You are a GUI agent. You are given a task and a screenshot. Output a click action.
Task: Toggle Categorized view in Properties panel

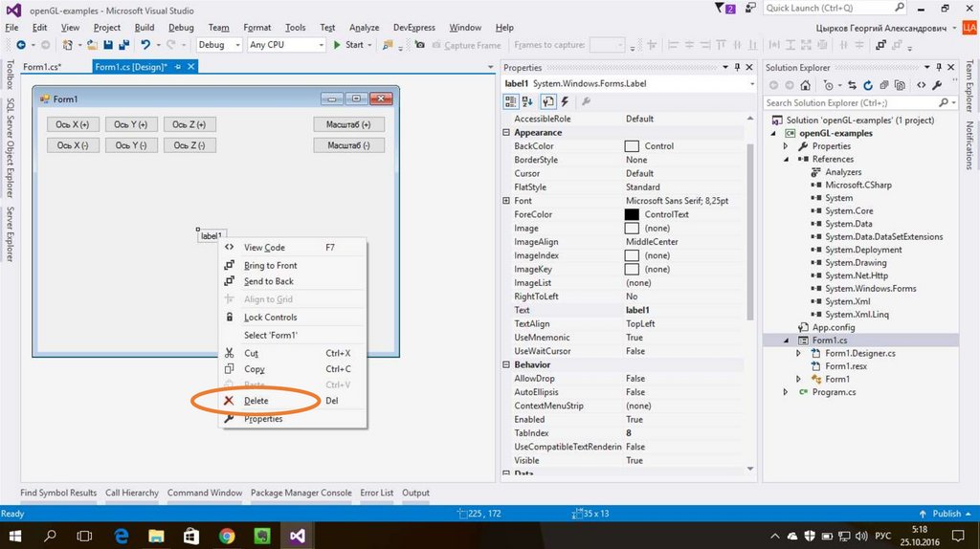pyautogui.click(x=512, y=101)
